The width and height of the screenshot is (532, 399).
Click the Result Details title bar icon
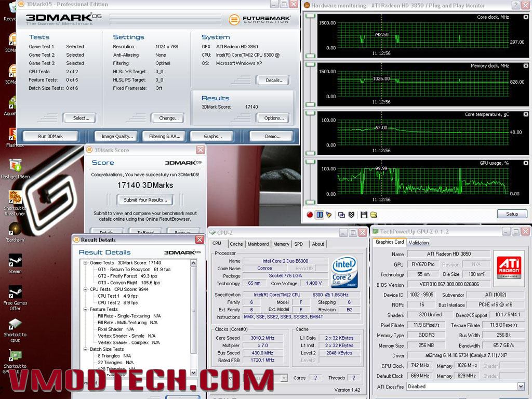(76, 240)
